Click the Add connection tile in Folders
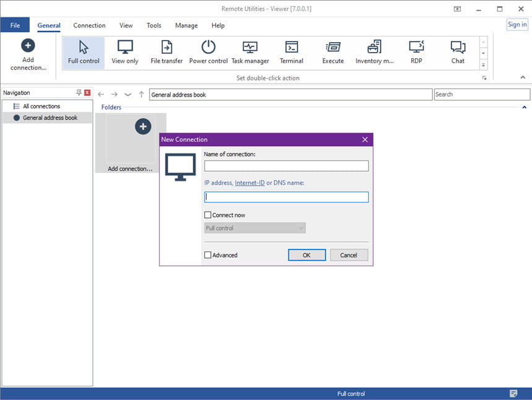 (x=131, y=143)
